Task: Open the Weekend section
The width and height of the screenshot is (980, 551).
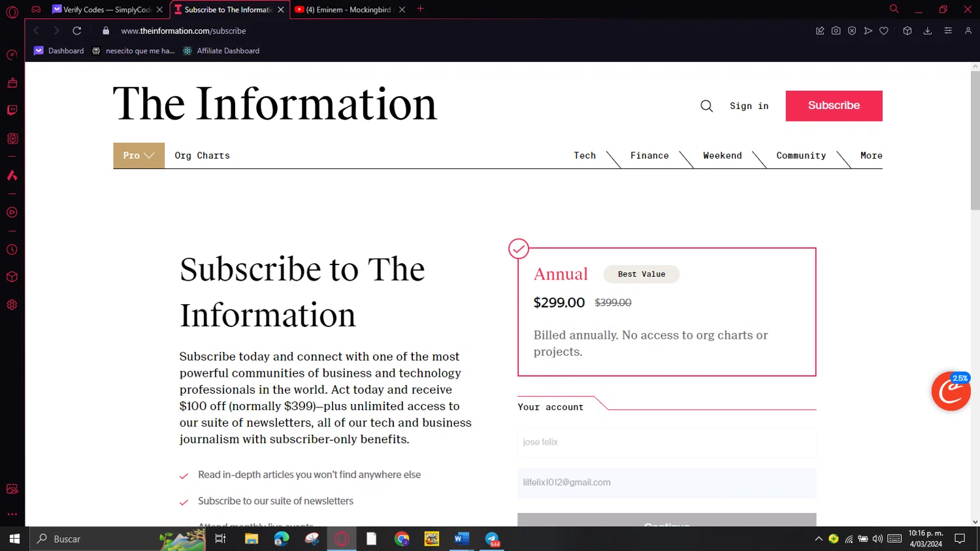Action: pyautogui.click(x=723, y=155)
